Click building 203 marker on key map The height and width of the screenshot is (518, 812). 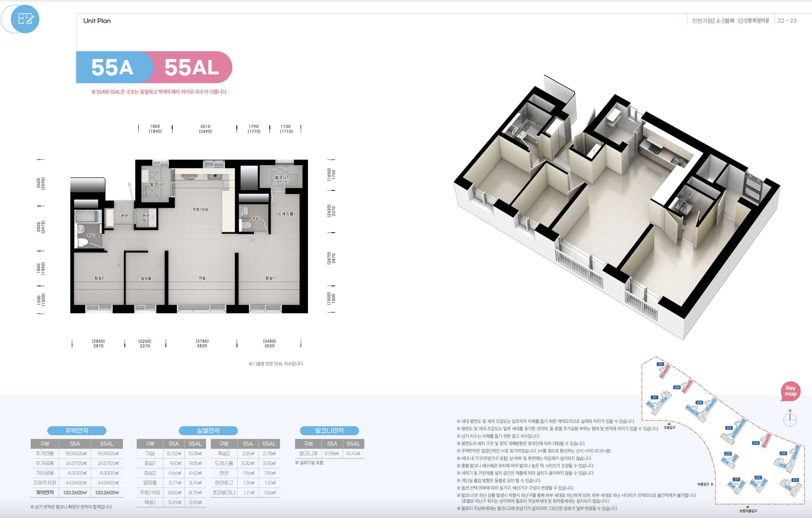795,480
